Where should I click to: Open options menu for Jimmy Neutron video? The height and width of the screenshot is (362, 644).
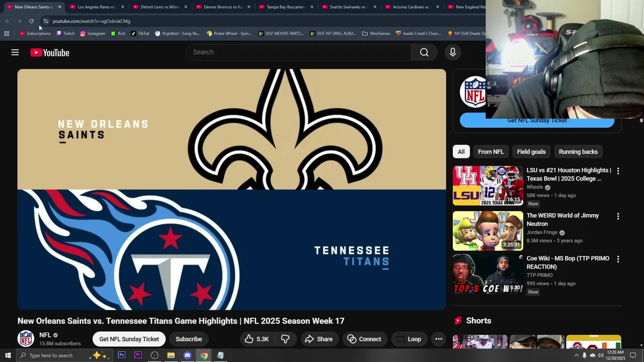tap(618, 216)
